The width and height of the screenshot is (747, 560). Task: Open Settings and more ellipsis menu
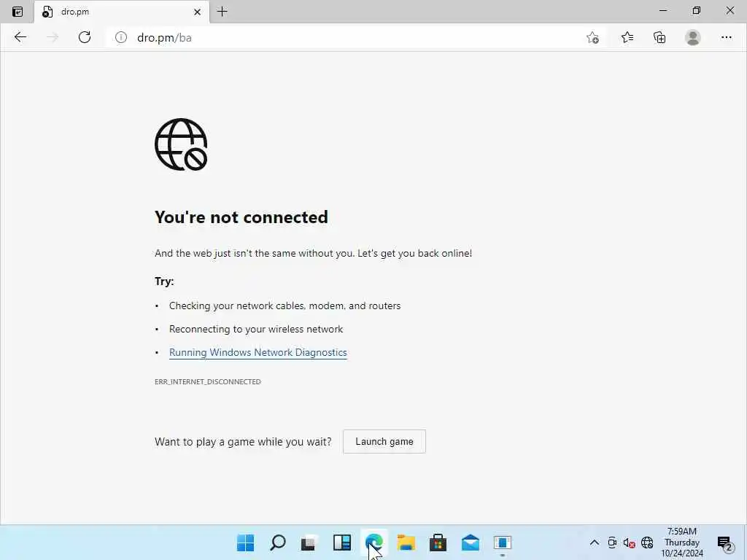(x=726, y=37)
